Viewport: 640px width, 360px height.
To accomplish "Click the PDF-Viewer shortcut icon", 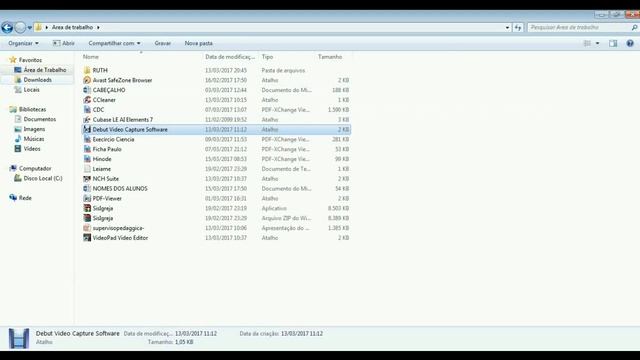I will [87, 198].
